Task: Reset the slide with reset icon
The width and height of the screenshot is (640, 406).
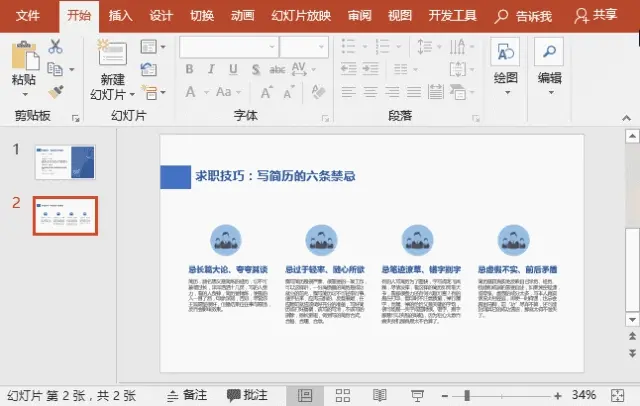Action: pyautogui.click(x=149, y=69)
